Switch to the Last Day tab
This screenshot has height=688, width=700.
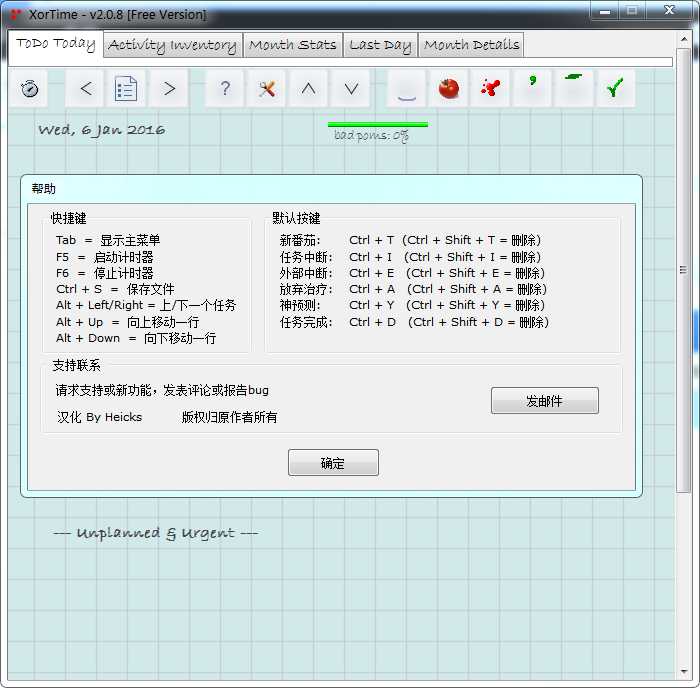[x=380, y=45]
